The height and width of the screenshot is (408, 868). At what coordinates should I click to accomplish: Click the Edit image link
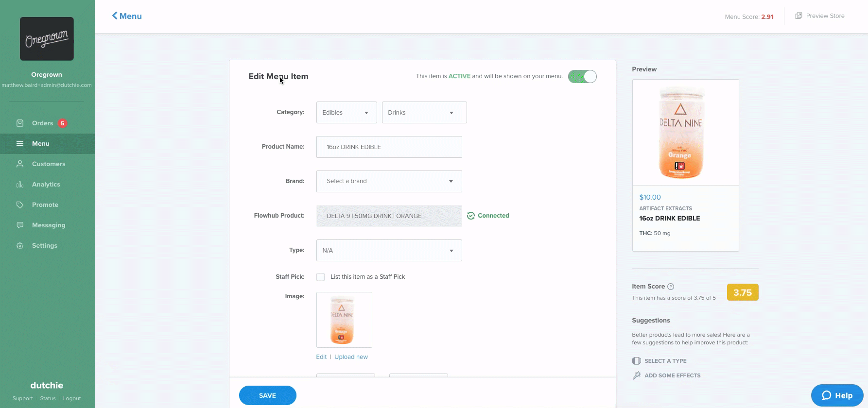tap(321, 357)
